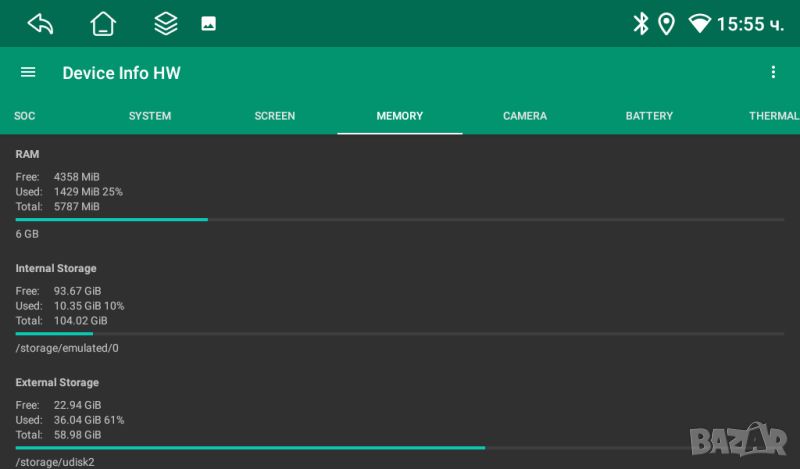
Task: Open the image notification icon
Action: pos(209,23)
